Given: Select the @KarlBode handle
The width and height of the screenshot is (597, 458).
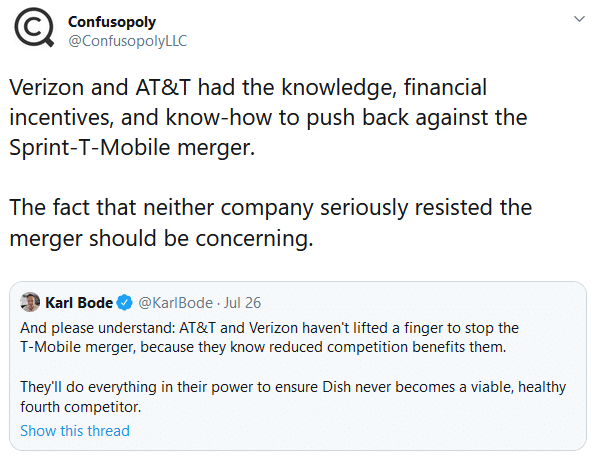Looking at the screenshot, I should click(x=176, y=303).
